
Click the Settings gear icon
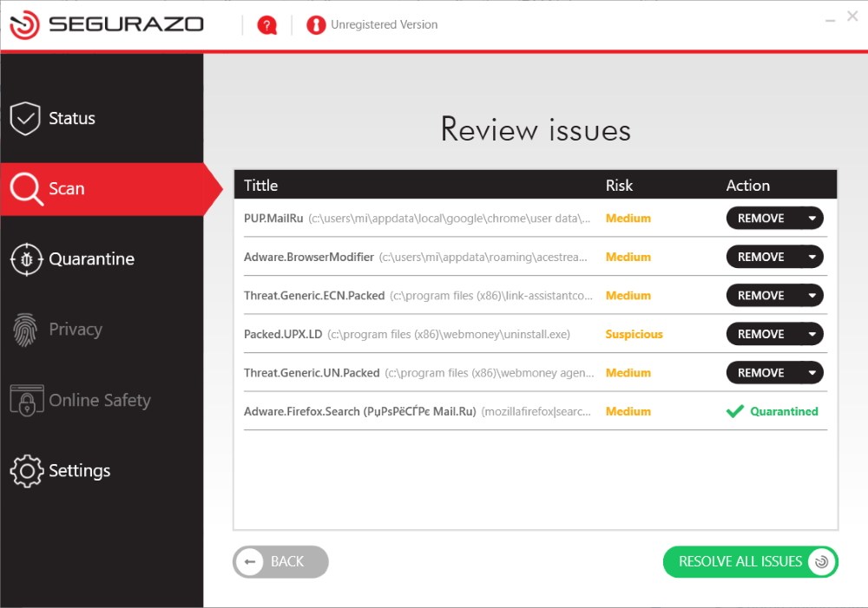[x=26, y=471]
